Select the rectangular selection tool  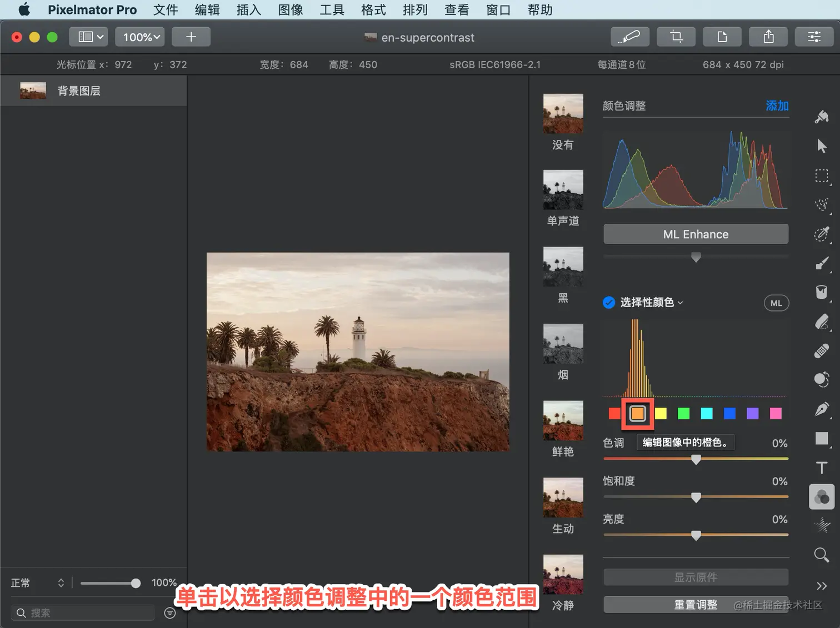[x=822, y=176]
